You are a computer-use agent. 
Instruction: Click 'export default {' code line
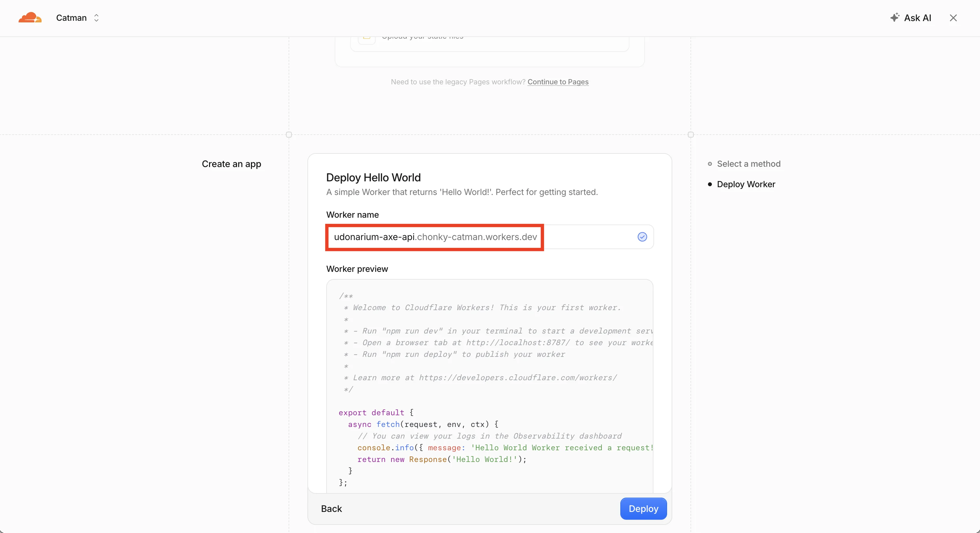click(376, 413)
